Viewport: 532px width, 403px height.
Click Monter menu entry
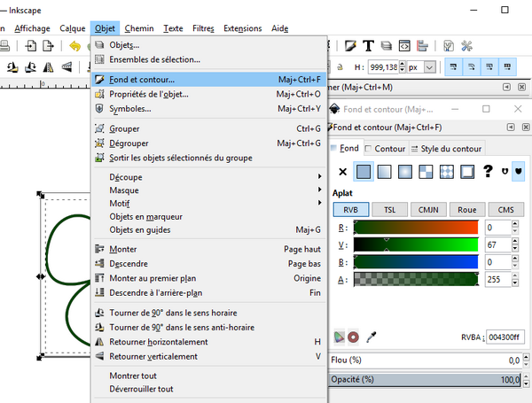click(208, 249)
